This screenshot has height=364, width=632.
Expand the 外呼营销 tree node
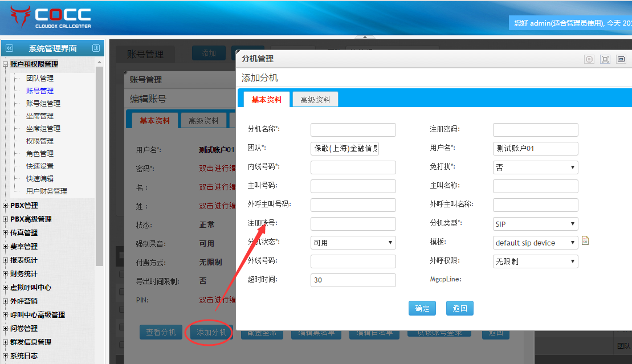click(x=6, y=301)
